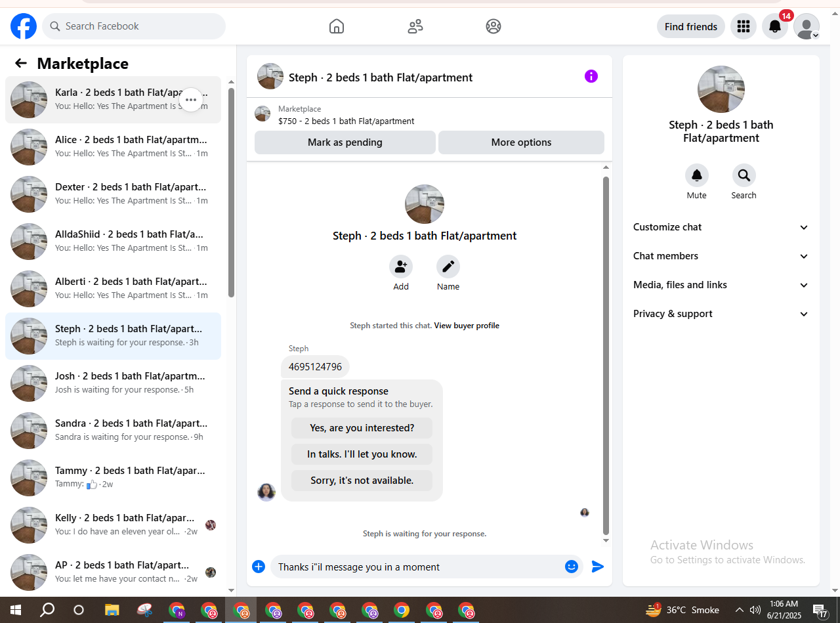Viewport: 840px width, 623px height.
Task: Search in conversation with magnifier icon
Action: pyautogui.click(x=744, y=175)
